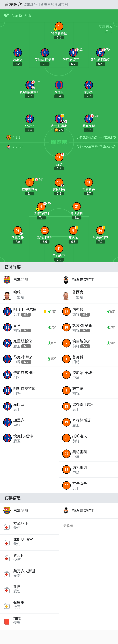Click goalkeeper 特尔施特根 number 1 jersey icon
Viewport: 118px width, 644px height.
(59, 26)
